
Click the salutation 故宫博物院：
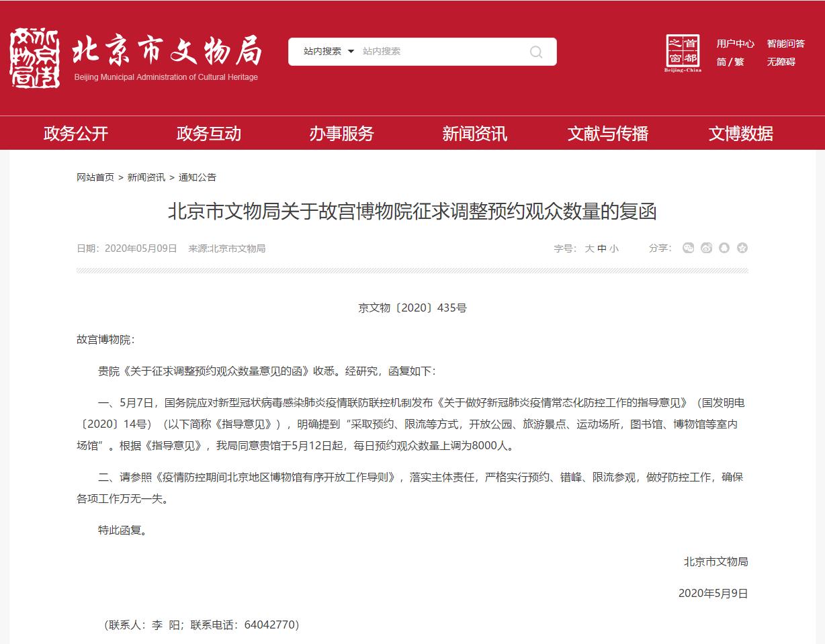pos(105,340)
